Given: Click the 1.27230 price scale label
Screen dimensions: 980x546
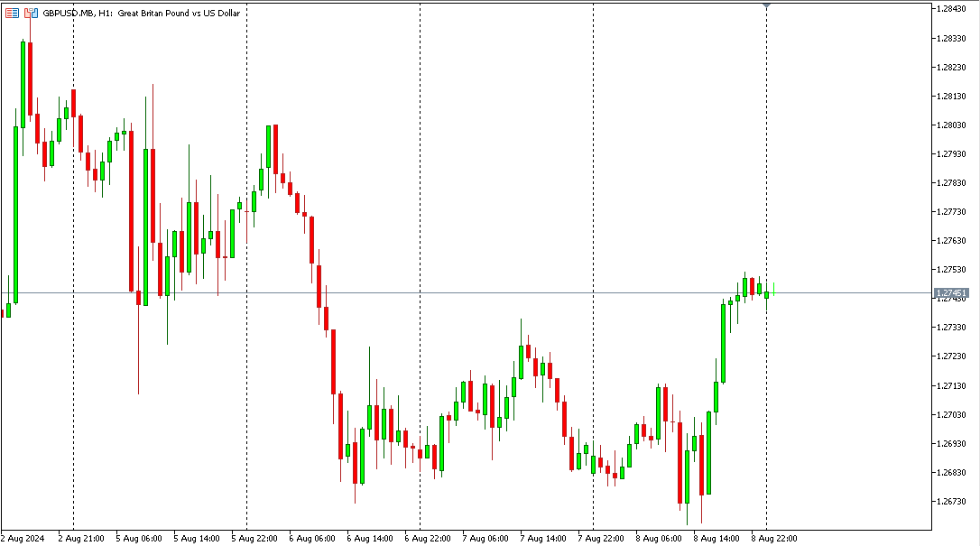Looking at the screenshot, I should 951,356.
